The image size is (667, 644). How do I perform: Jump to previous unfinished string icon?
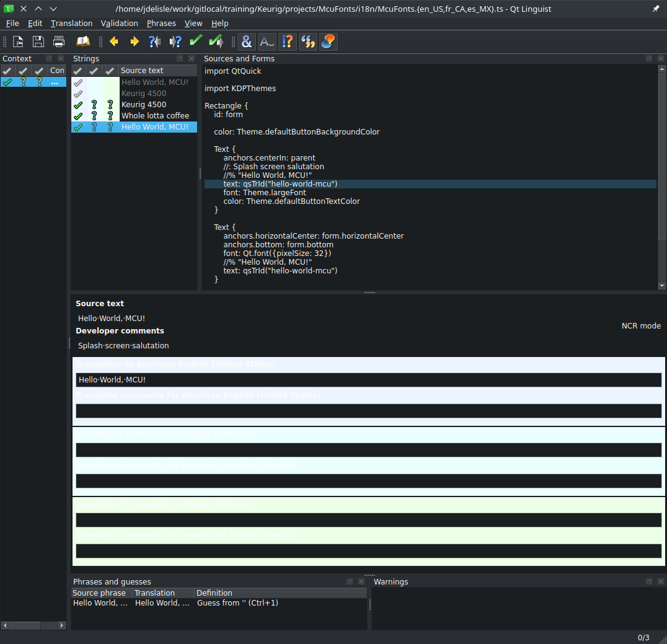coord(154,42)
